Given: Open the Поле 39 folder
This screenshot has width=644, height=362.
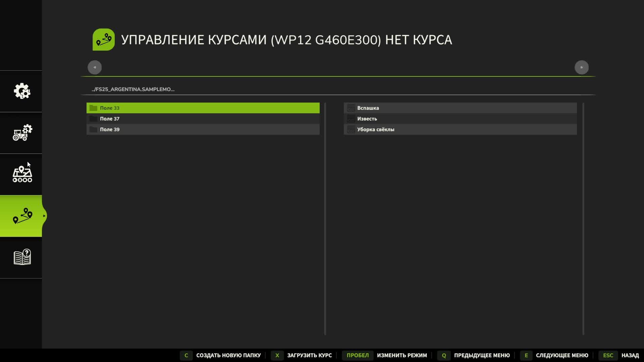Looking at the screenshot, I should [x=203, y=129].
